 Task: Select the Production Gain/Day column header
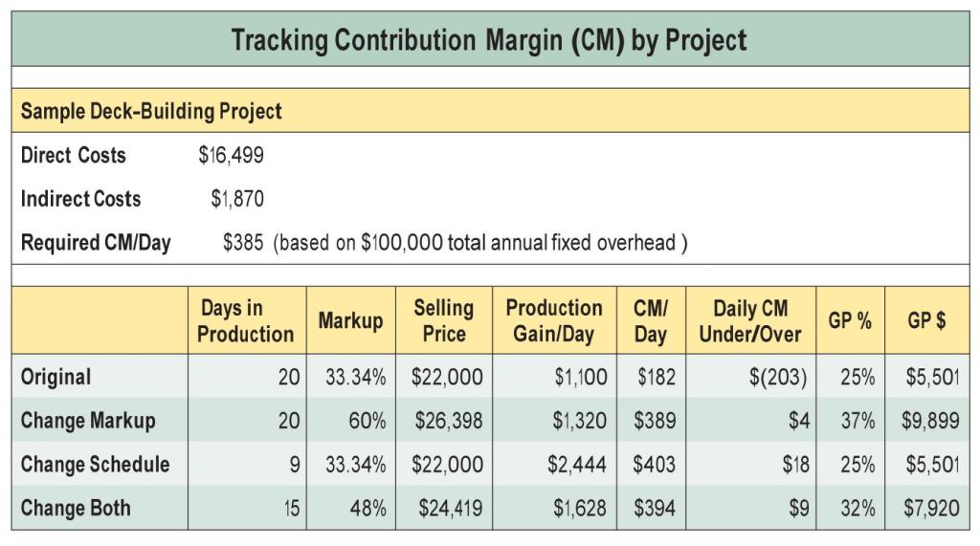pos(554,321)
